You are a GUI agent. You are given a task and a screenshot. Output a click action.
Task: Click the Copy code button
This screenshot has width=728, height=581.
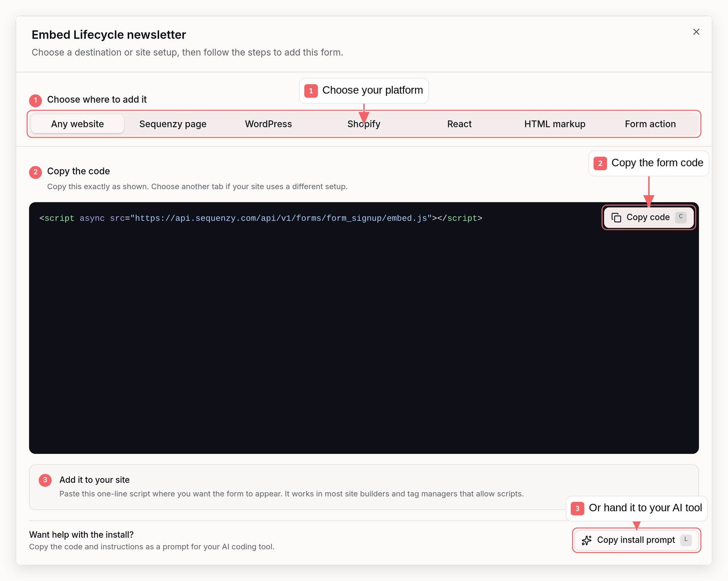tap(649, 217)
